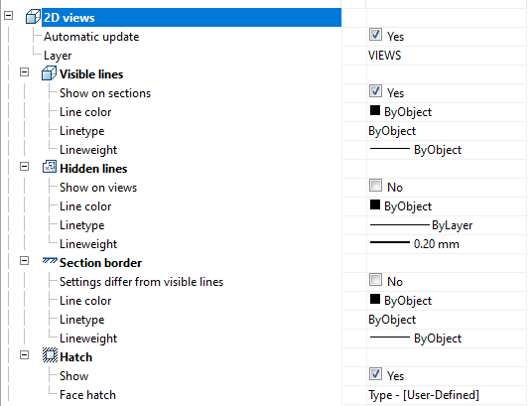Screen dimensions: 532x406
Task: Collapse the 2D views root node
Action: click(9, 16)
